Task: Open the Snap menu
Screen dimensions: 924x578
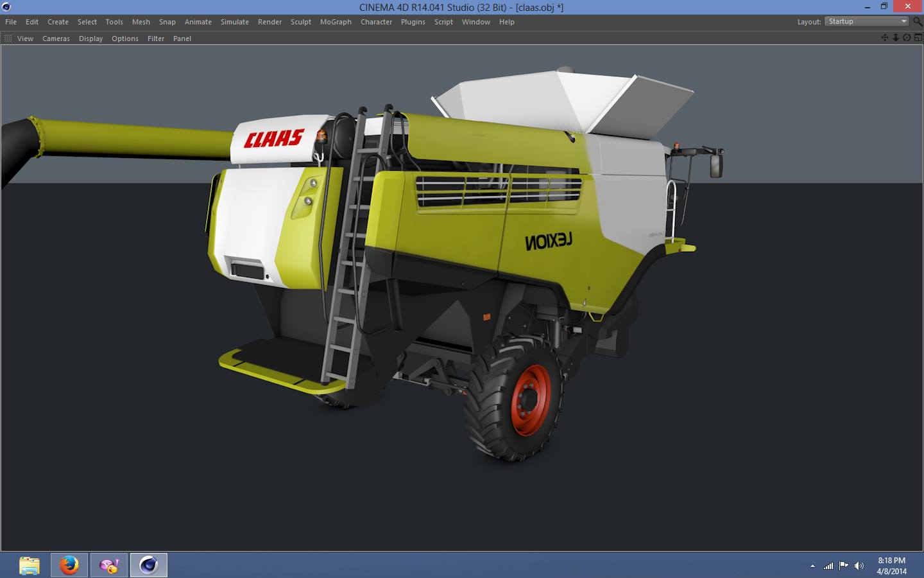Action: 167,22
